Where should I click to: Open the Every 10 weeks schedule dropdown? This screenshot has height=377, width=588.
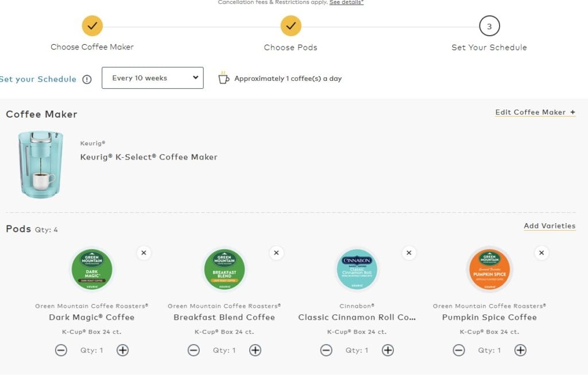(152, 78)
